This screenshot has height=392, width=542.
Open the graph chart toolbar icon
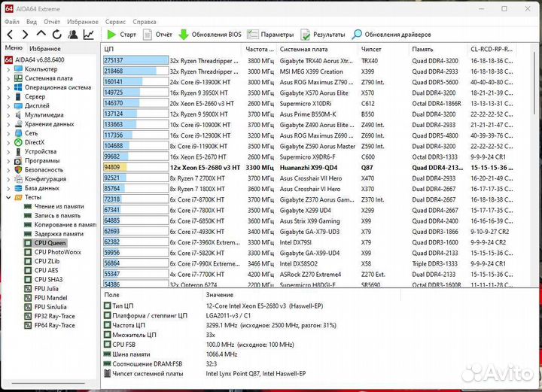tap(89, 35)
